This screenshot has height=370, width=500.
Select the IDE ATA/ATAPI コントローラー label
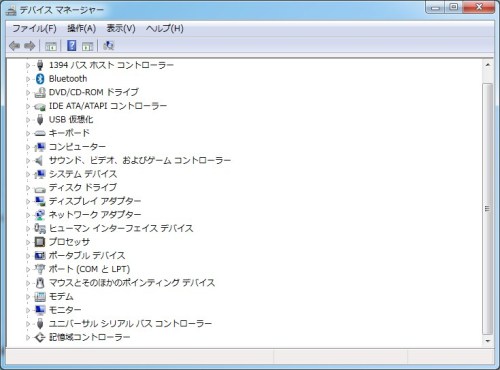pyautogui.click(x=108, y=106)
